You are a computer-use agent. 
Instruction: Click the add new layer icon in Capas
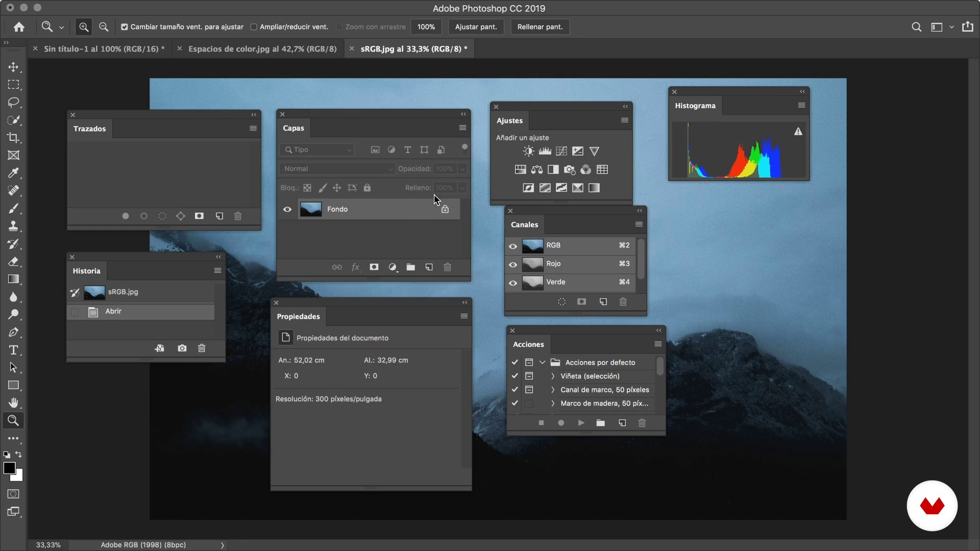(x=429, y=267)
